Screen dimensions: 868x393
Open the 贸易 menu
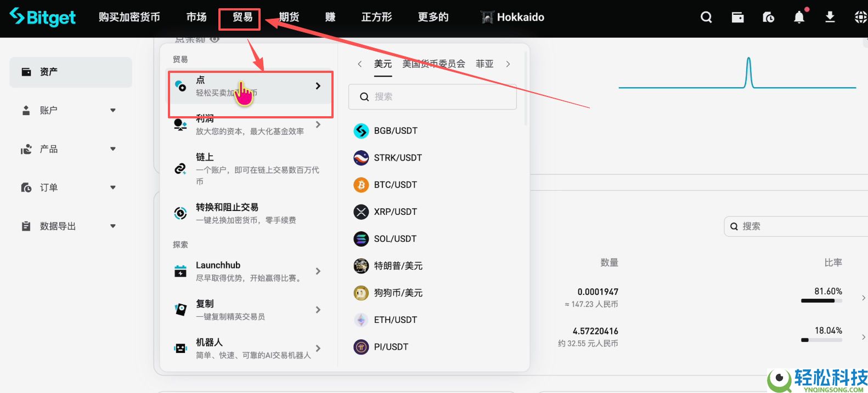point(243,18)
